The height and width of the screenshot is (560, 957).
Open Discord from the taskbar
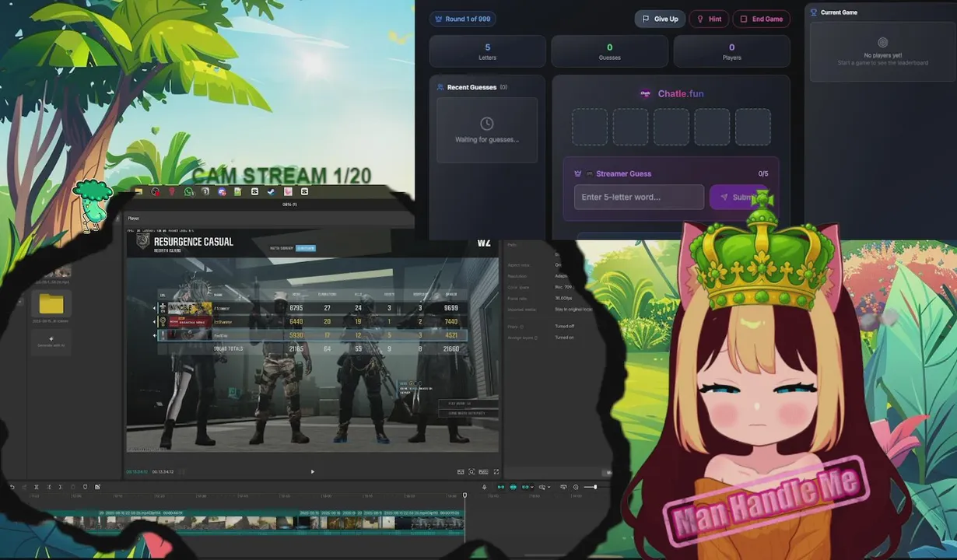click(x=222, y=191)
